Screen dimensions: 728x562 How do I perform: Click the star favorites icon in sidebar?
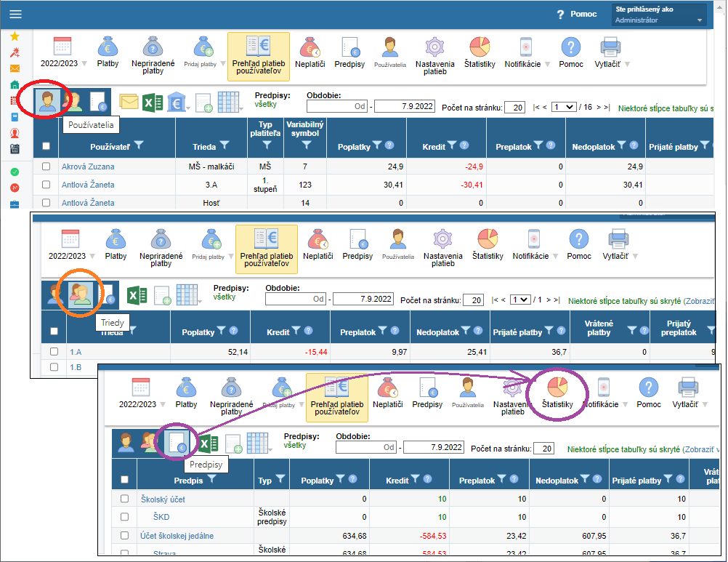point(15,36)
